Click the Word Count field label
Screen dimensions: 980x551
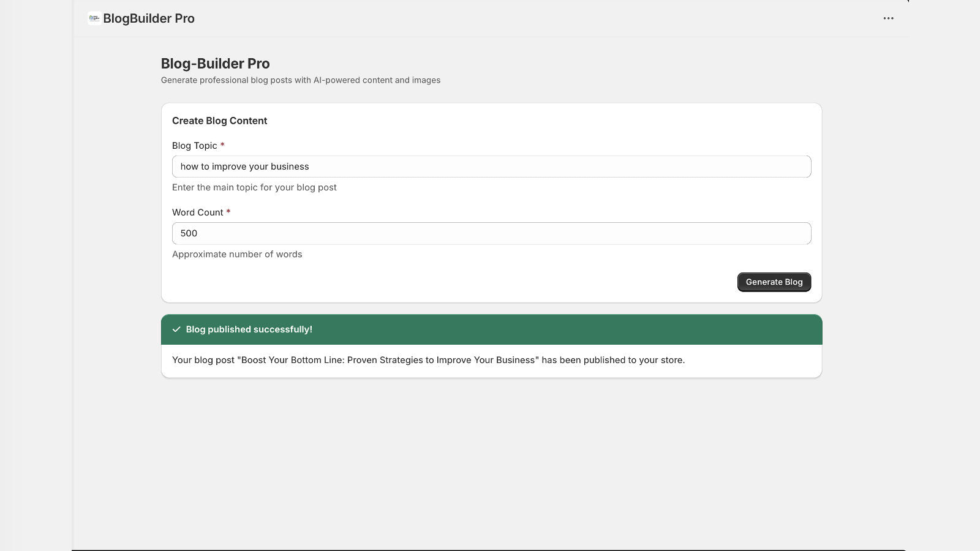point(197,212)
